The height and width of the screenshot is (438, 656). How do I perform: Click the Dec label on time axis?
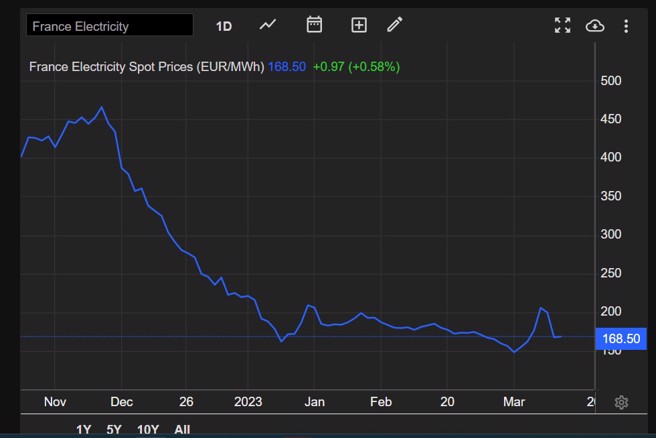121,401
